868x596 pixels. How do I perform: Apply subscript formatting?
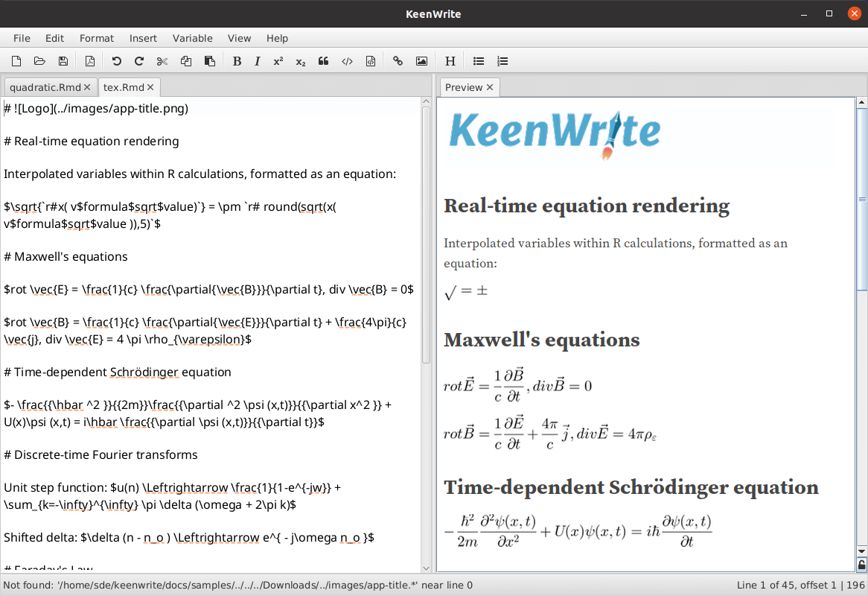[301, 62]
